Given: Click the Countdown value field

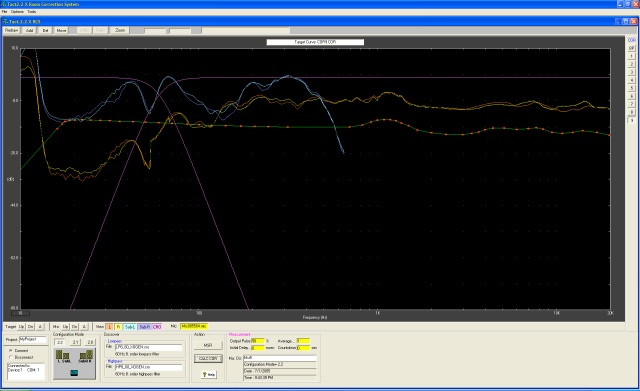Looking at the screenshot, I should 303,348.
